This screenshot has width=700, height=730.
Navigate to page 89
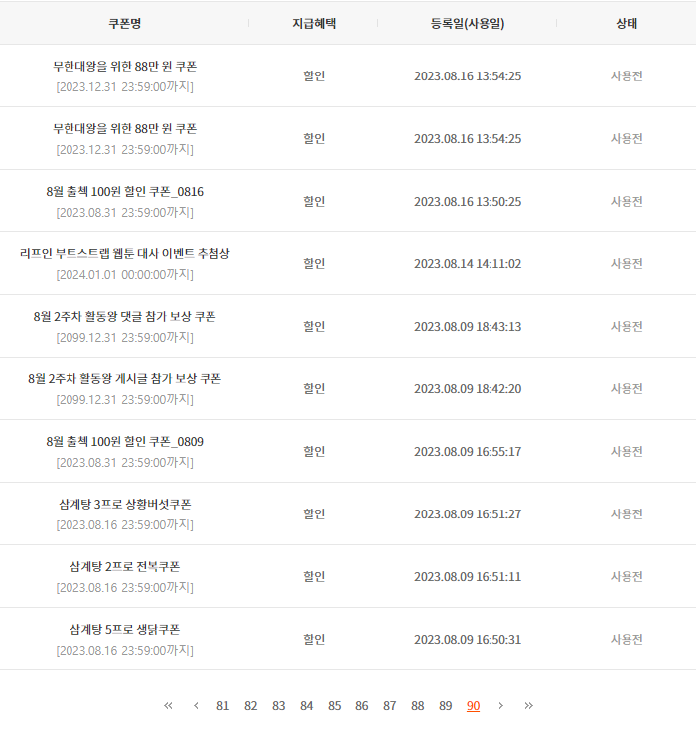(x=445, y=706)
